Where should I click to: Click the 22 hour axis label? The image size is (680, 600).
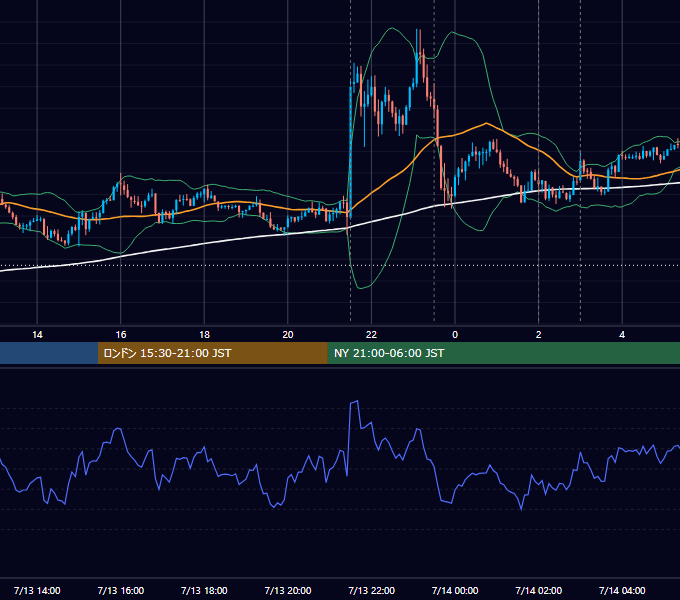pyautogui.click(x=371, y=335)
